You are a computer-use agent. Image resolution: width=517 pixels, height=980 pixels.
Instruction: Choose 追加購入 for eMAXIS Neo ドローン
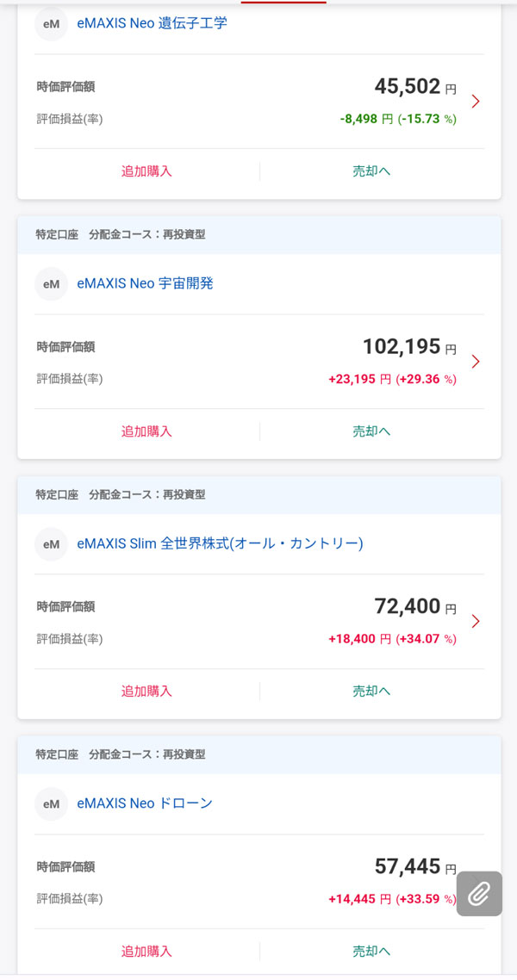tap(146, 952)
